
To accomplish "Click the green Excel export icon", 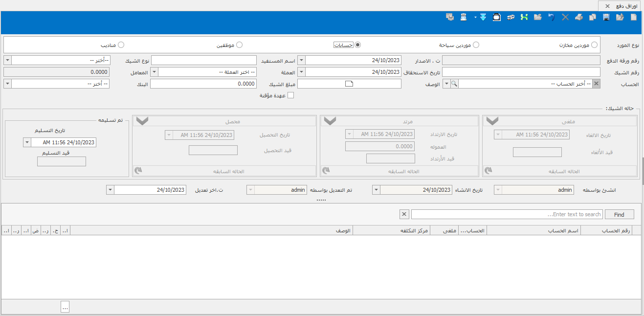I will pos(524,17).
